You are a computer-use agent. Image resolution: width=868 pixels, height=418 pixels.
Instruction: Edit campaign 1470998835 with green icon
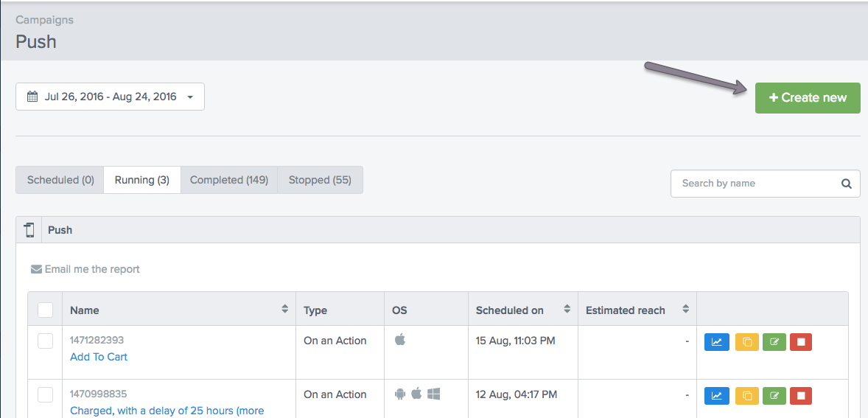774,396
